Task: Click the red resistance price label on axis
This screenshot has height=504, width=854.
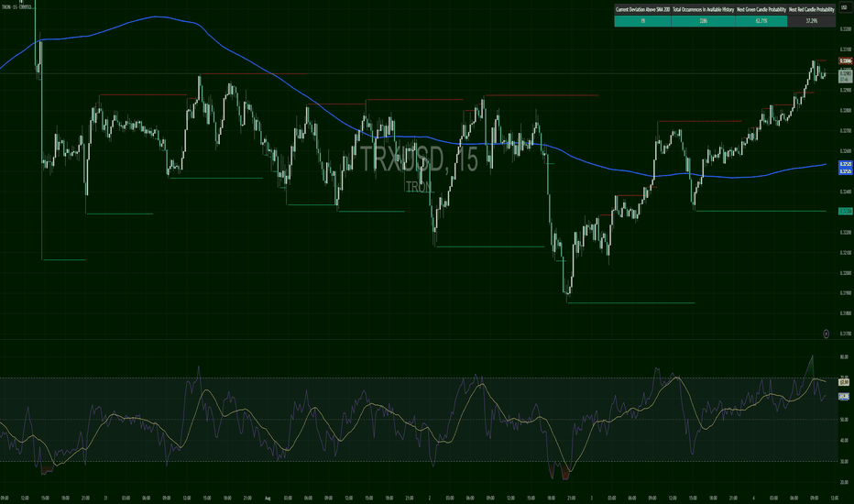Action: tap(845, 61)
